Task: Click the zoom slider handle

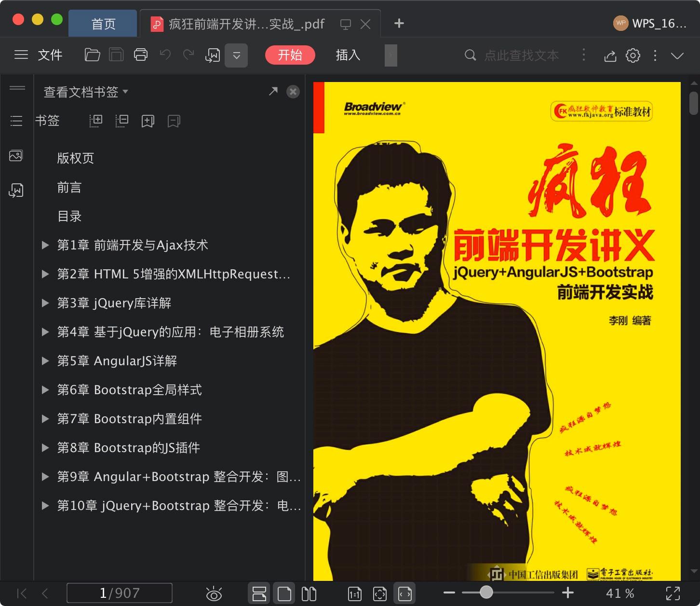Action: [486, 592]
